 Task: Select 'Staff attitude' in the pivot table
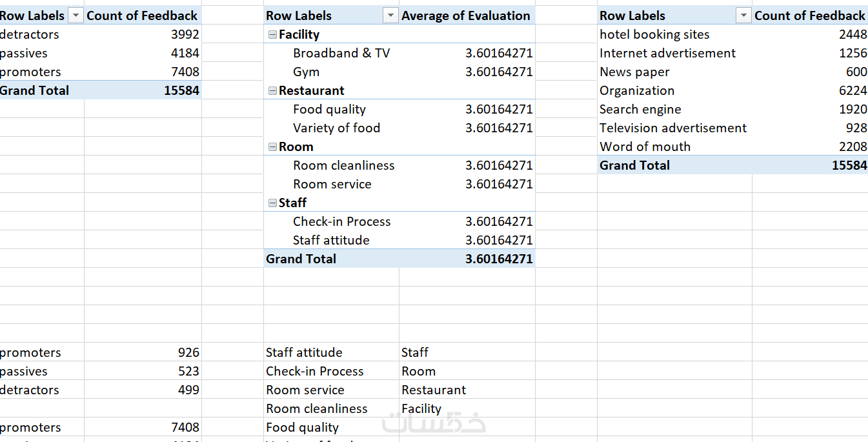pos(331,240)
